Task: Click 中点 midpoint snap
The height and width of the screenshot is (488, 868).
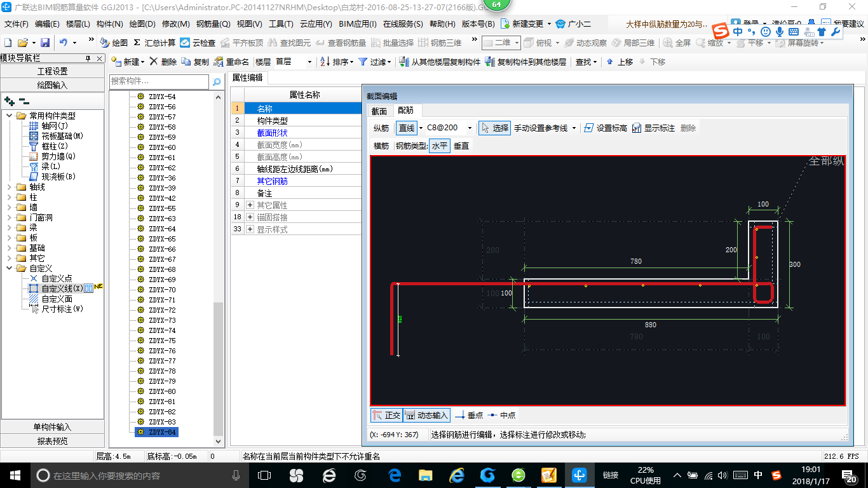Action: point(502,415)
